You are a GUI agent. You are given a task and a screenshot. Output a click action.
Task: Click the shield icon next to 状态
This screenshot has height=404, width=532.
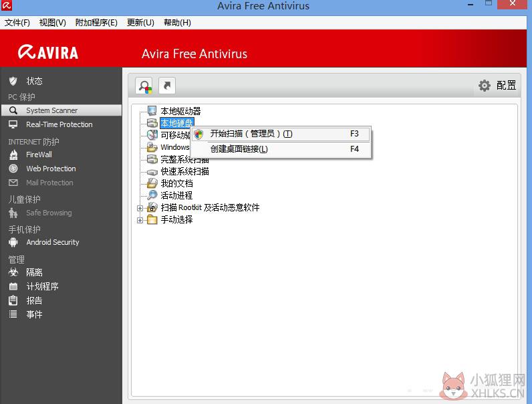click(x=13, y=81)
